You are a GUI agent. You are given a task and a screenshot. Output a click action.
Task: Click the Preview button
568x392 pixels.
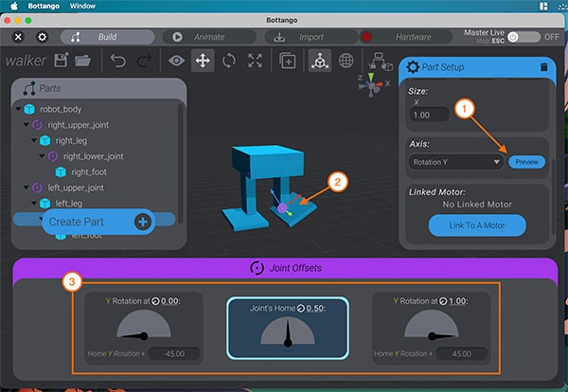526,162
